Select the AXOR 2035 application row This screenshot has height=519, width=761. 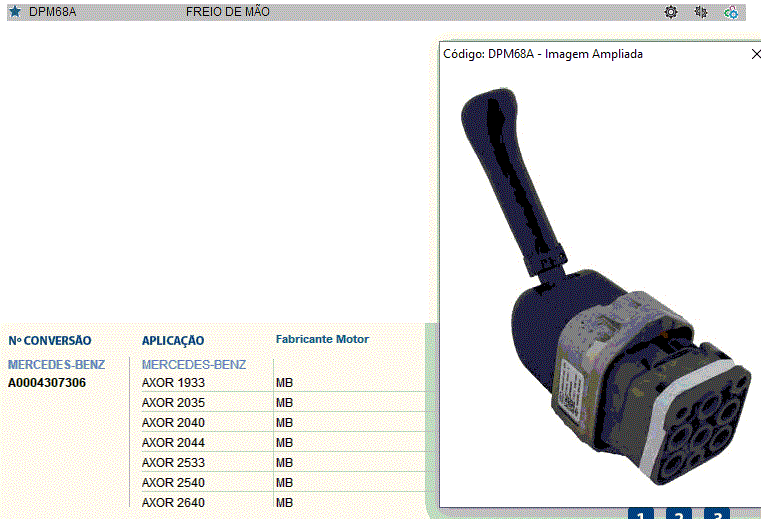[173, 403]
